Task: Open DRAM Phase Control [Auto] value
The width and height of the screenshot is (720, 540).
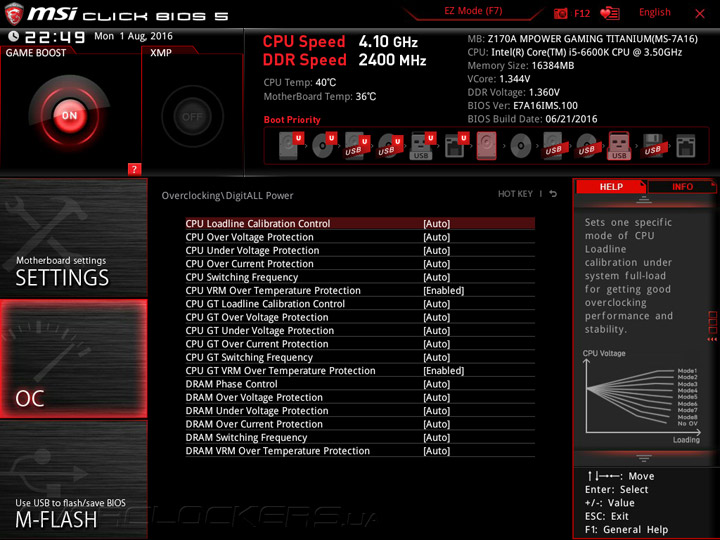Action: point(437,384)
